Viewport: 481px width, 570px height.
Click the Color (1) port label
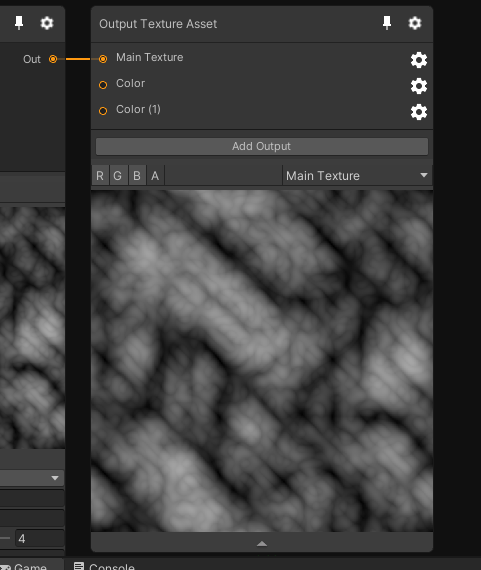tap(138, 109)
